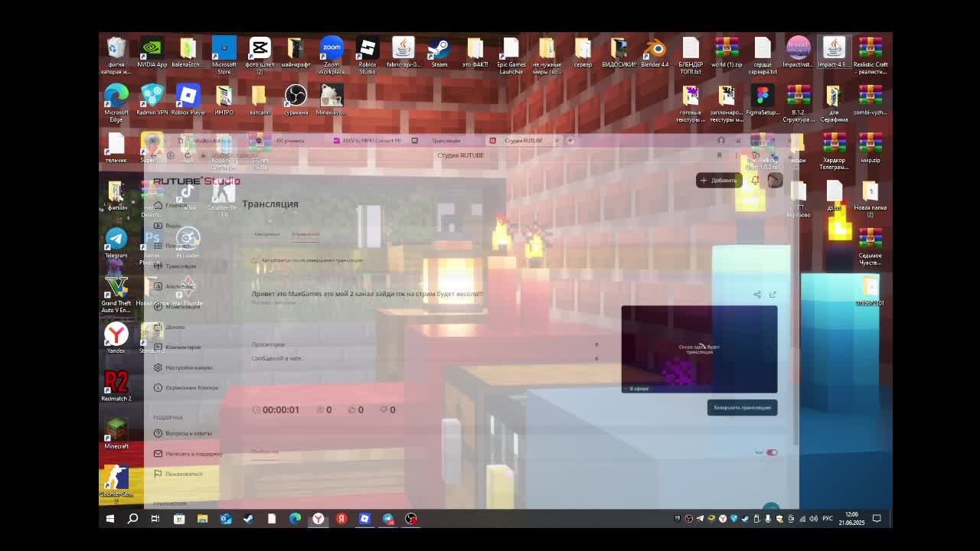Switch to MKV to MP4 browser tab

coord(367,141)
